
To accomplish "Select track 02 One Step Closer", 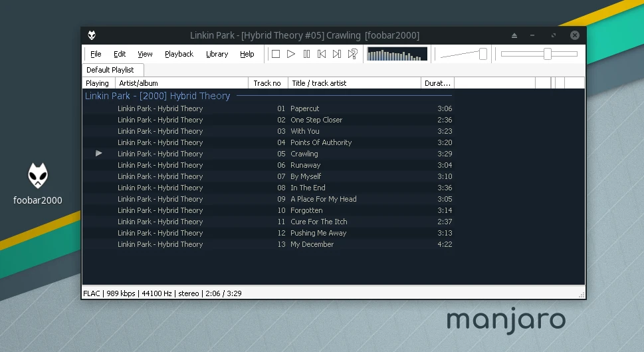I will click(x=268, y=120).
